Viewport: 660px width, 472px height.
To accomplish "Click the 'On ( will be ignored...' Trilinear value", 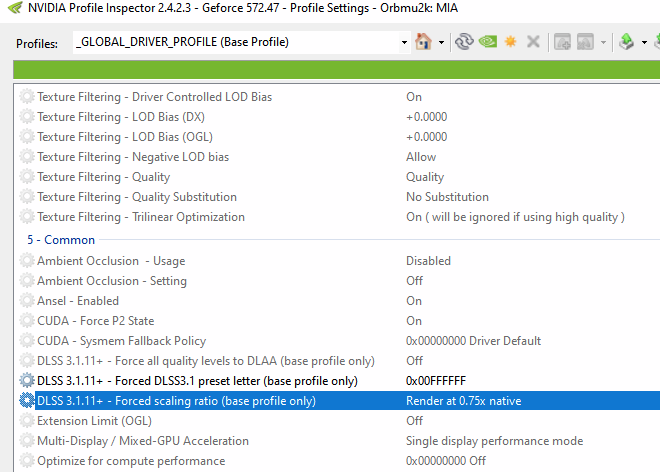I will click(515, 217).
